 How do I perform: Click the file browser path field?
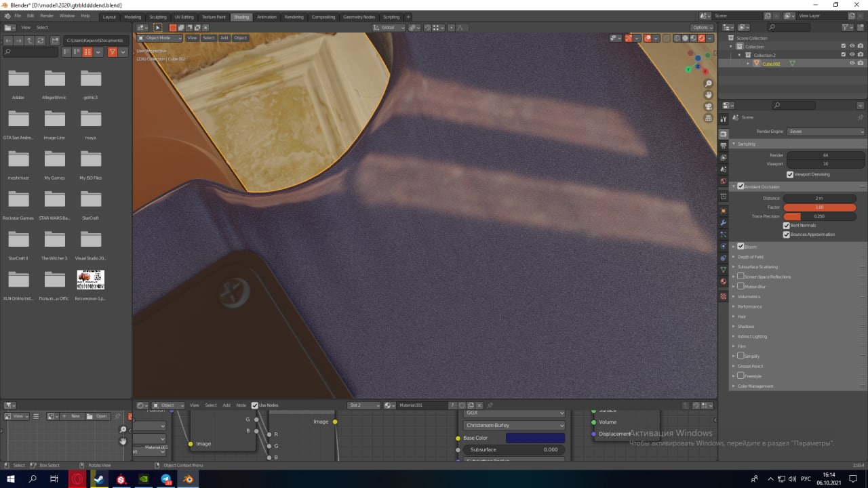click(95, 41)
